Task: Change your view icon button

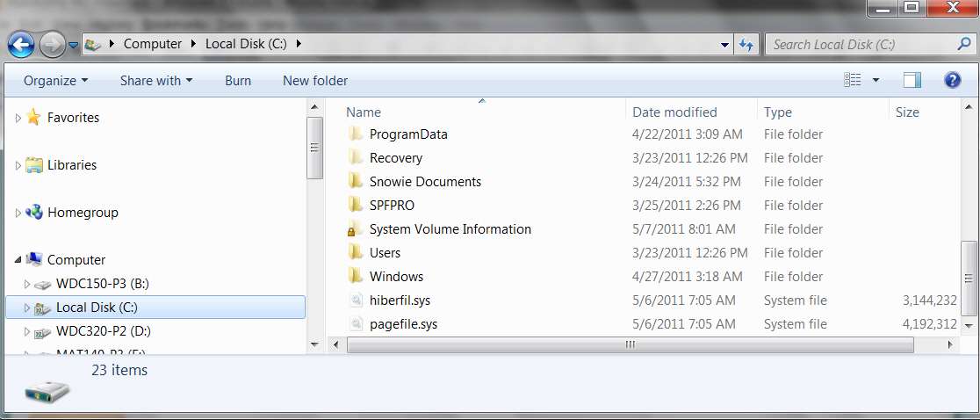Action: (x=853, y=80)
